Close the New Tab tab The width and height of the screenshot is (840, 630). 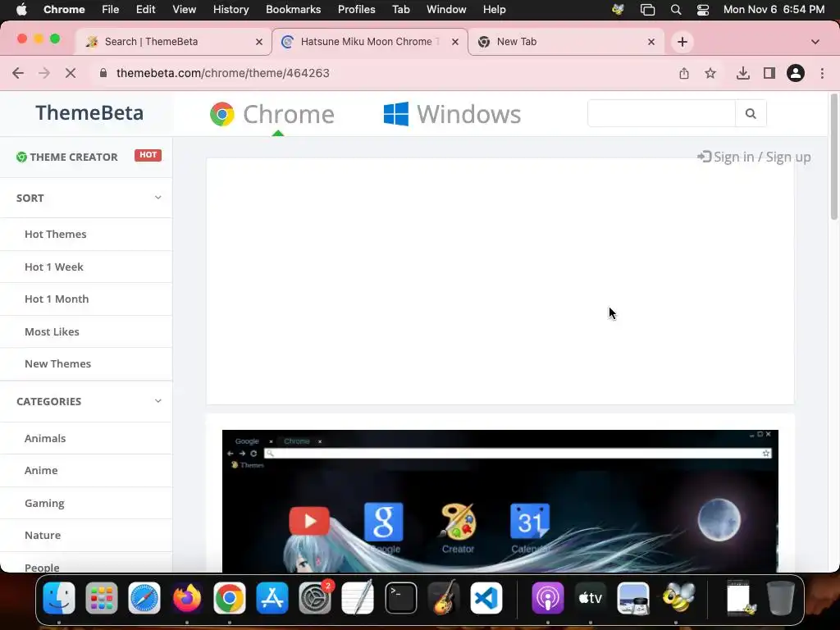(x=651, y=42)
